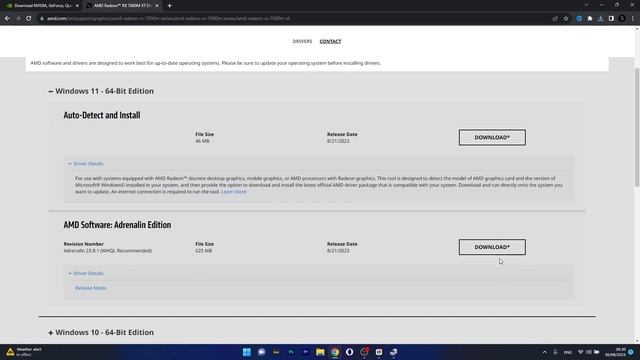Screen dimensions: 640x360
Task: Open the DRIVERS section link
Action: 302,41
